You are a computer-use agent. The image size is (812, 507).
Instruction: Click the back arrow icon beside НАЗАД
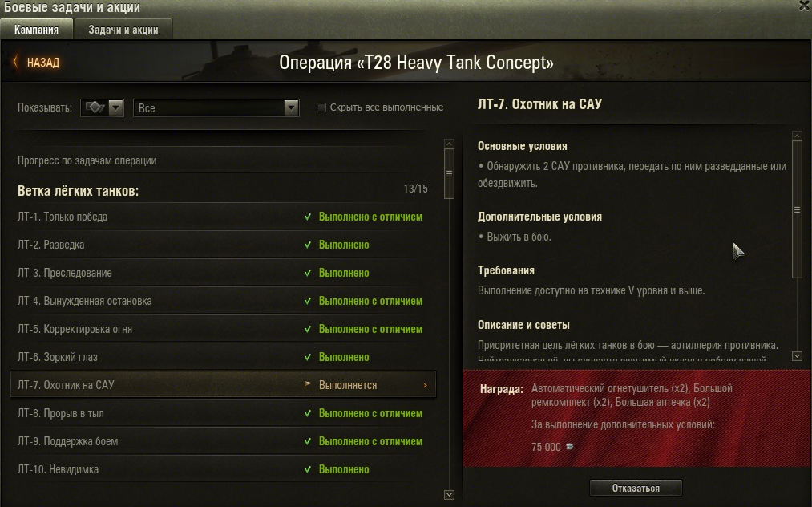pos(15,63)
